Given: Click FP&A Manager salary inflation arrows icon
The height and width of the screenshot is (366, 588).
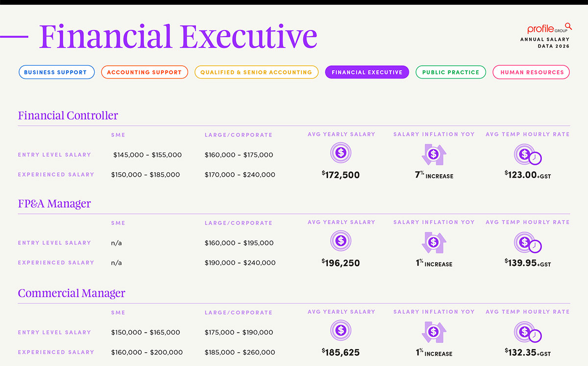Looking at the screenshot, I should click(x=434, y=242).
